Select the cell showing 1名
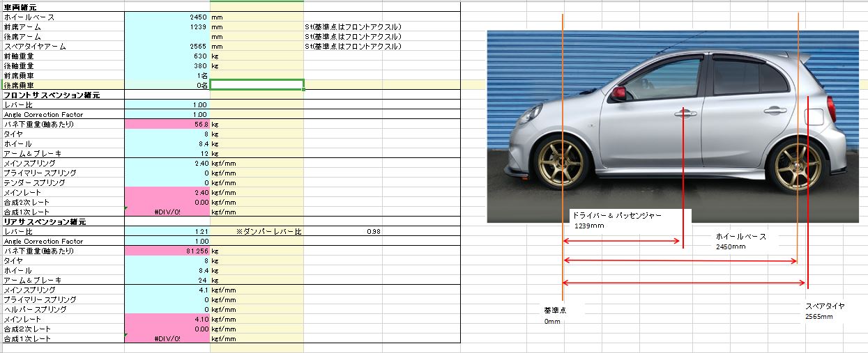The height and width of the screenshot is (353, 868). 167,75
